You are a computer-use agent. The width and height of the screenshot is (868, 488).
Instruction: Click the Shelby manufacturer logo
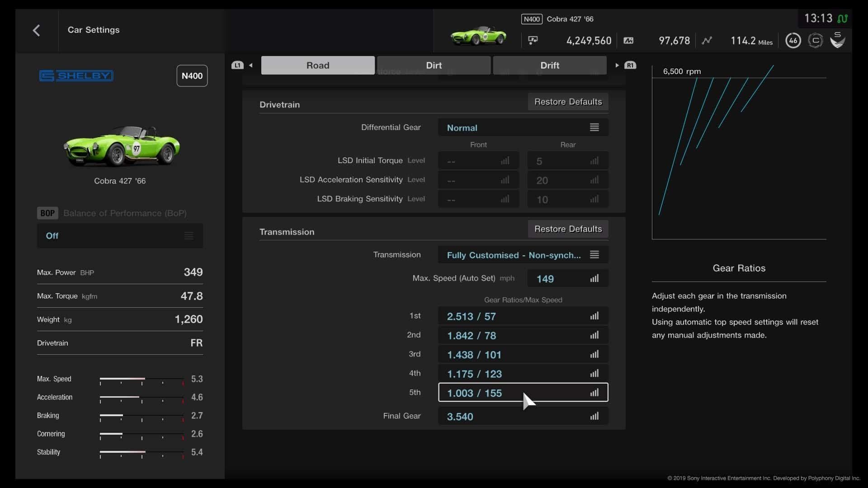click(76, 75)
